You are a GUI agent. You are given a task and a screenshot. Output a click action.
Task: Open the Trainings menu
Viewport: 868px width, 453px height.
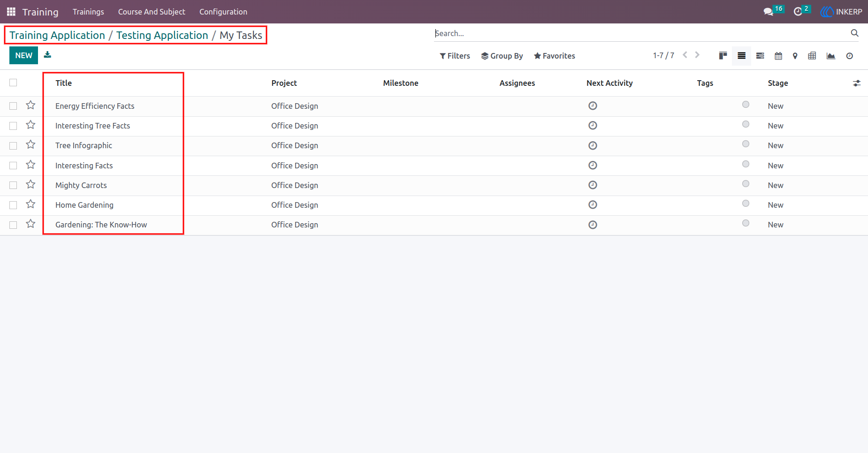coord(88,12)
